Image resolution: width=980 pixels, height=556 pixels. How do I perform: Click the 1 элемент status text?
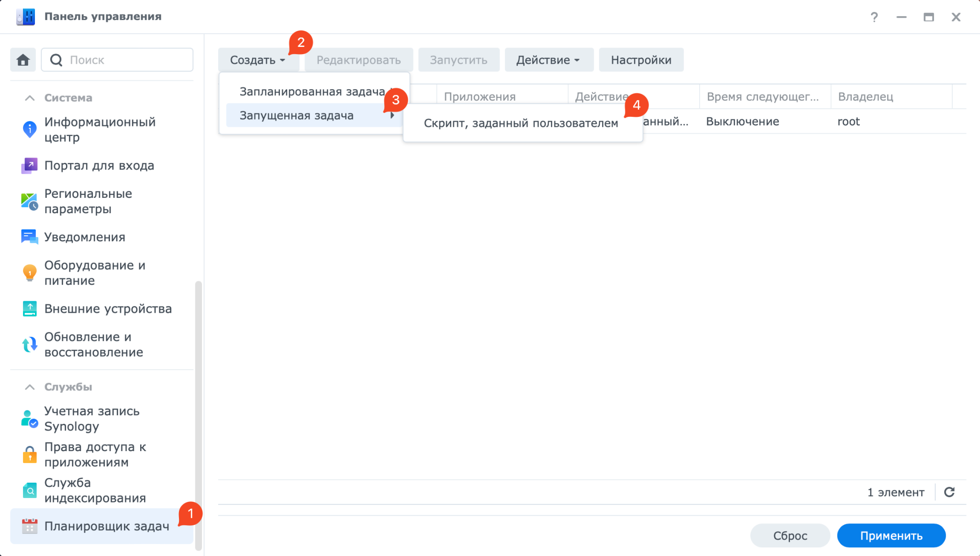pyautogui.click(x=896, y=492)
